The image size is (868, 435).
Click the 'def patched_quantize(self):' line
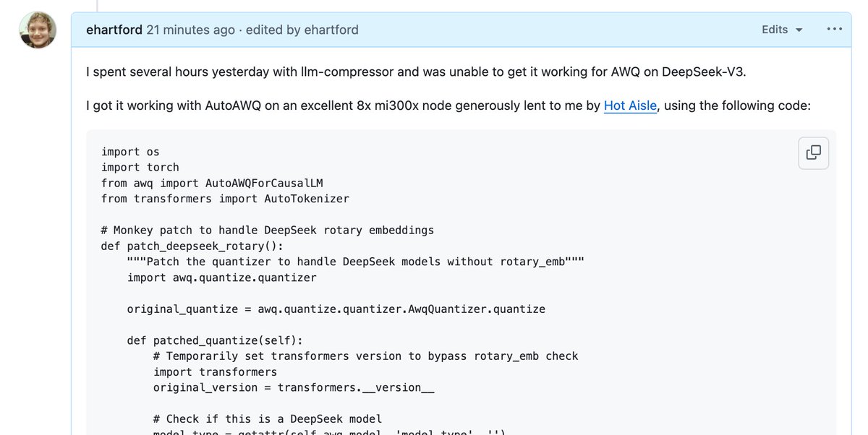click(215, 340)
